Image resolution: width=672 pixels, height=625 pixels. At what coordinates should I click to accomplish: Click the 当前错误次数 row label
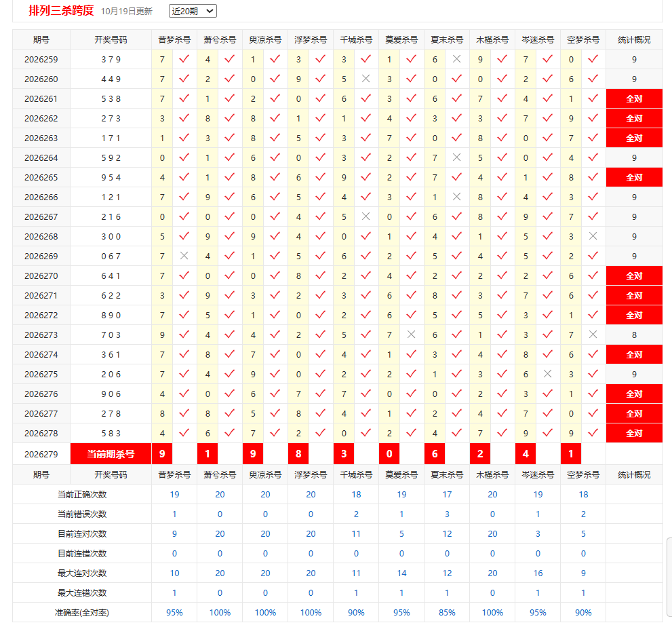pos(82,514)
